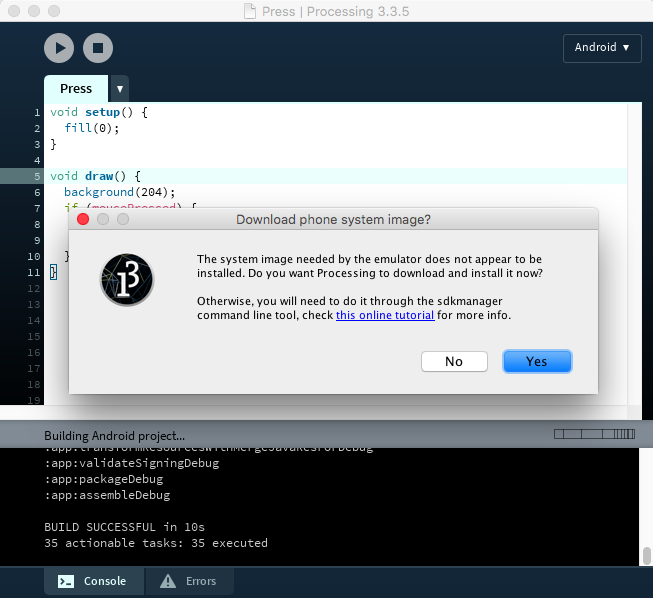Open the 'this online tutorial' link
653x598 pixels.
pos(385,315)
